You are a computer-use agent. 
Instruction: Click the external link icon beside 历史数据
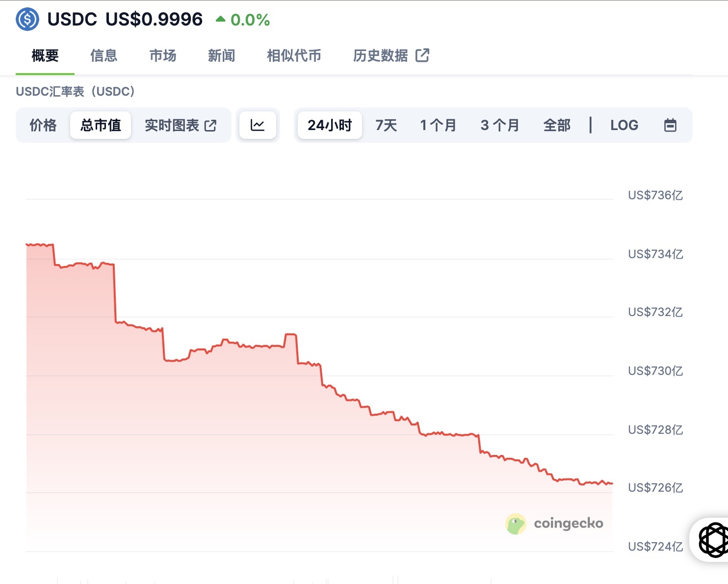(x=422, y=55)
